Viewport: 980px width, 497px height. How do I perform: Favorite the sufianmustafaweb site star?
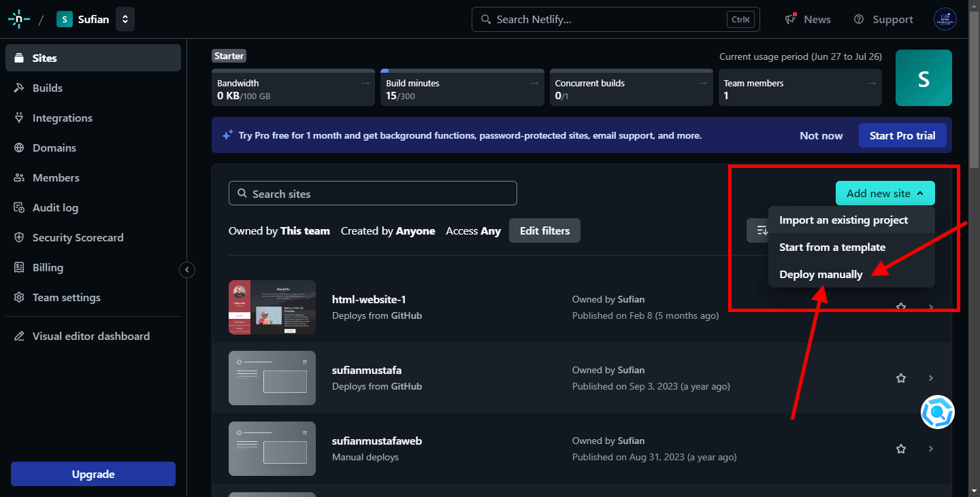[x=901, y=449]
